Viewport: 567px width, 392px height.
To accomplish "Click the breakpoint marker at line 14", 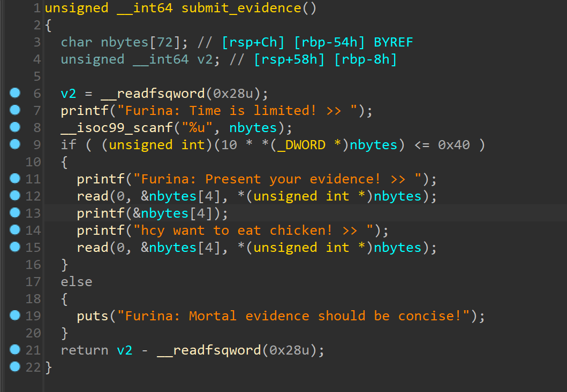I will click(15, 229).
